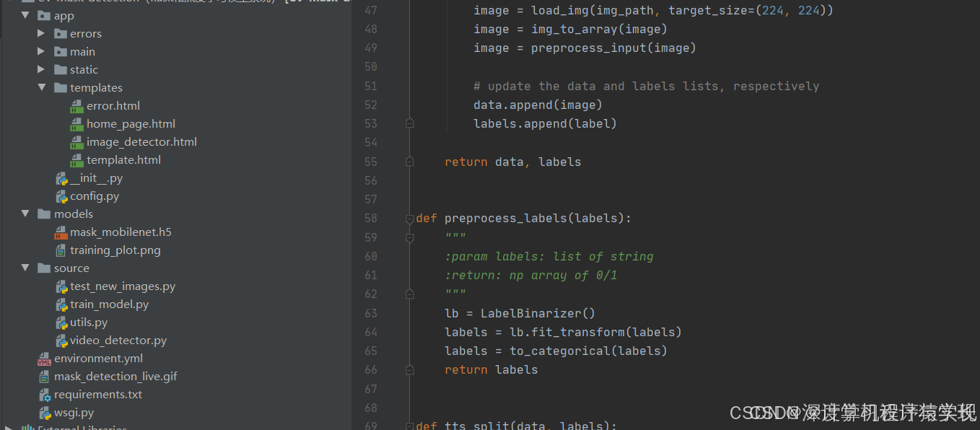Fold the tts_split function at line 69
The height and width of the screenshot is (430, 980).
coord(410,426)
